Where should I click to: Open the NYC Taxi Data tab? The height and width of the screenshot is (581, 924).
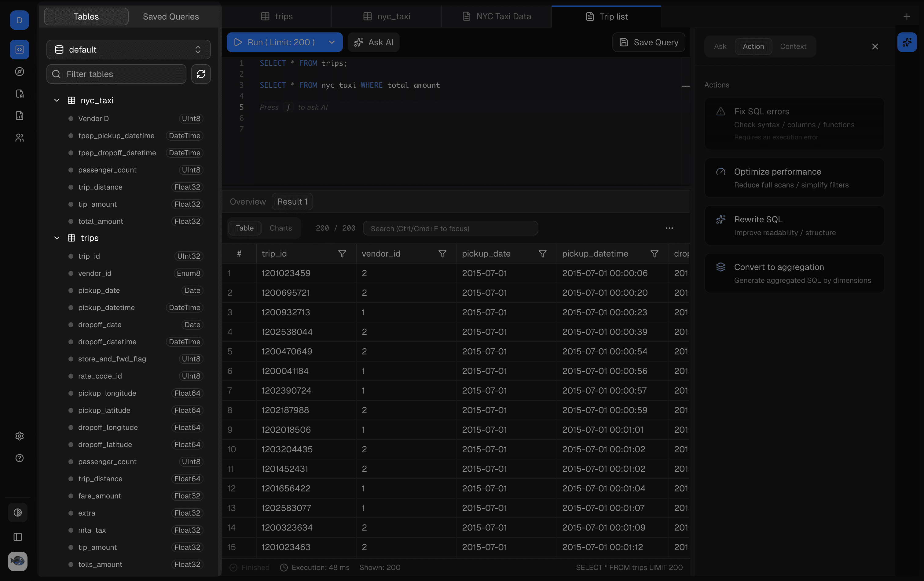tap(497, 17)
